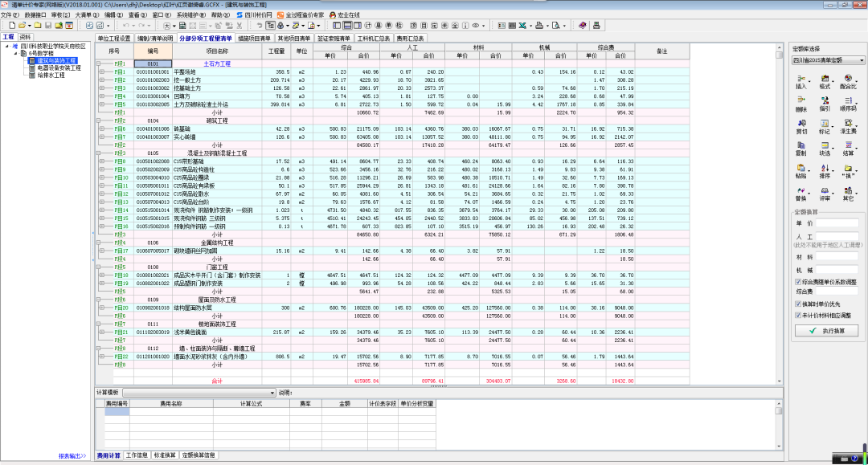Click the 执行换算 button
This screenshot has width=868, height=465.
[827, 331]
